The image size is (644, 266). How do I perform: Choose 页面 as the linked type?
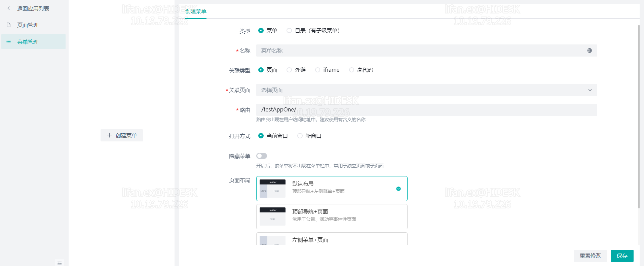(261, 70)
